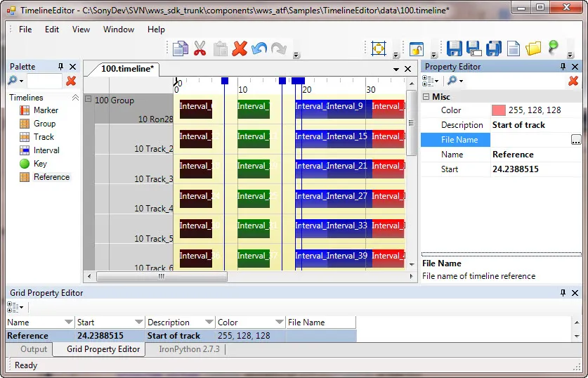Viewport: 588px width, 378px height.
Task: Click the Frame All fit-view icon
Action: (x=379, y=48)
